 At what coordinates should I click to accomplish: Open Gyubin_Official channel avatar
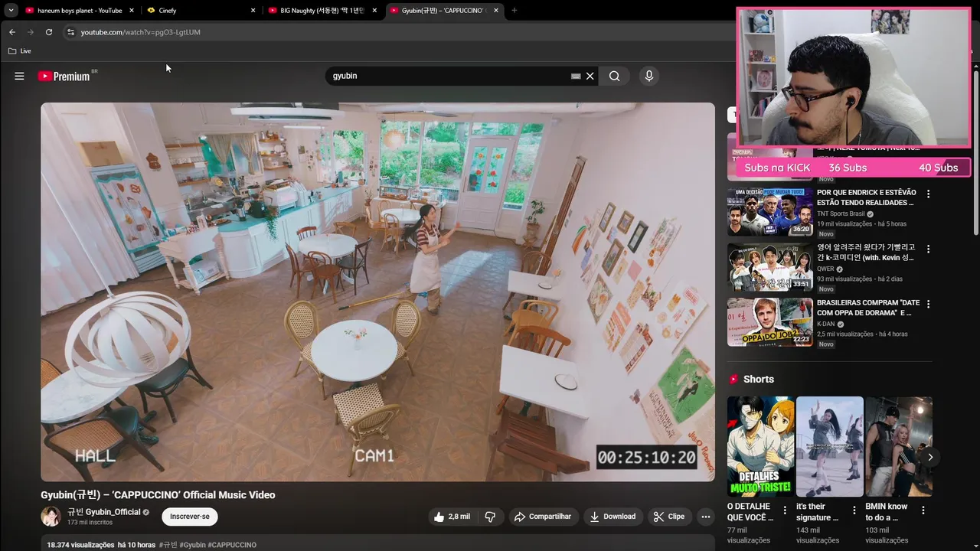(x=51, y=517)
